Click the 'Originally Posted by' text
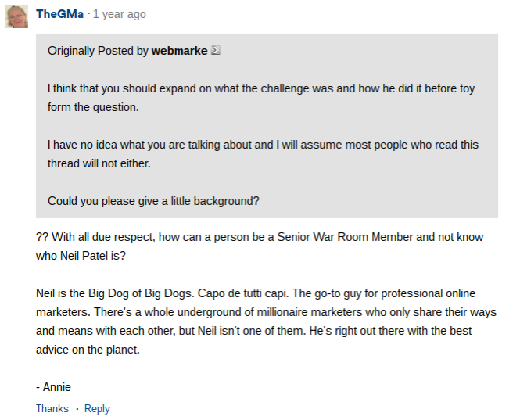Viewport: 520px width, 420px height. click(x=98, y=51)
